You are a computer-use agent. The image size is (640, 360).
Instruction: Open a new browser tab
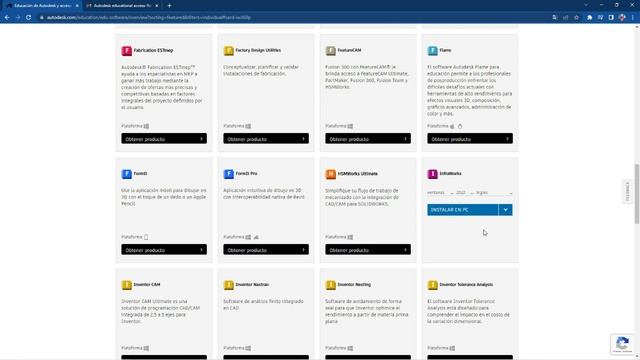click(169, 6)
